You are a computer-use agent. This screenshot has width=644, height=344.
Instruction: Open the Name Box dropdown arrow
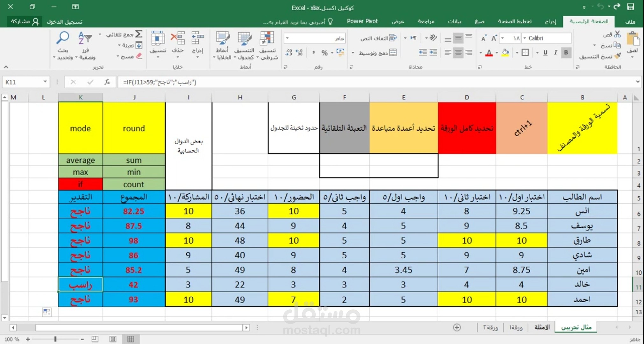(x=45, y=82)
